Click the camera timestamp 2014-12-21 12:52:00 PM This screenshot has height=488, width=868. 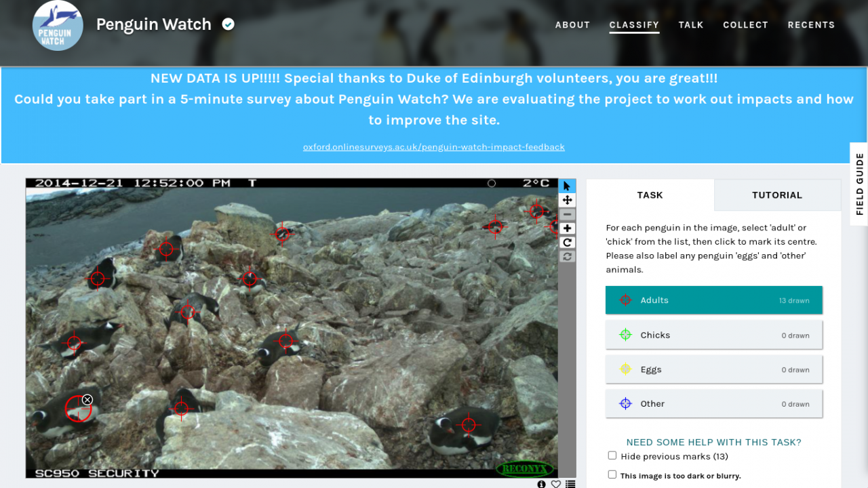pyautogui.click(x=133, y=183)
